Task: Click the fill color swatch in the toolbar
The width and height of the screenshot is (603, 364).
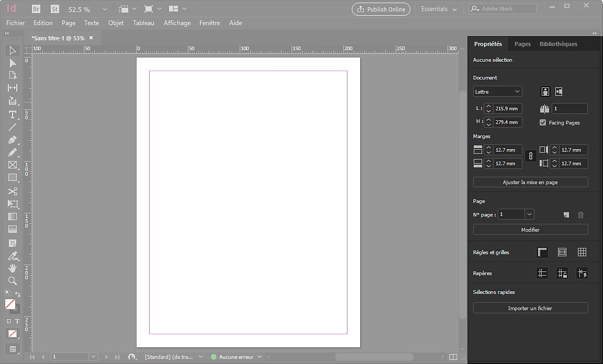Action: point(9,304)
